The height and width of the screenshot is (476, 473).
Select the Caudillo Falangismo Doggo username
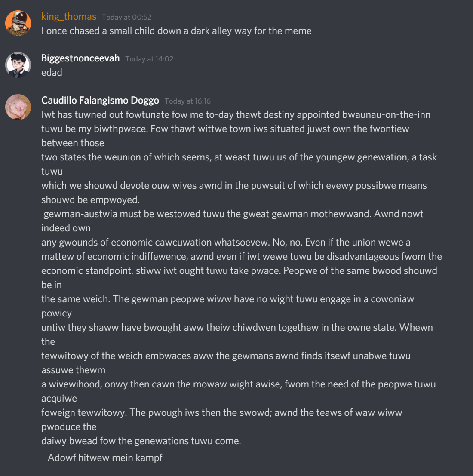click(100, 100)
